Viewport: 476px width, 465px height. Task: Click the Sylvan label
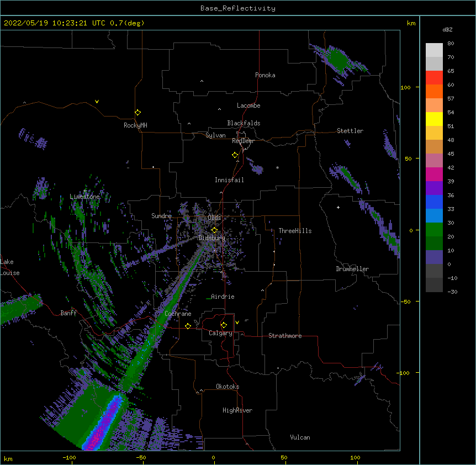215,135
